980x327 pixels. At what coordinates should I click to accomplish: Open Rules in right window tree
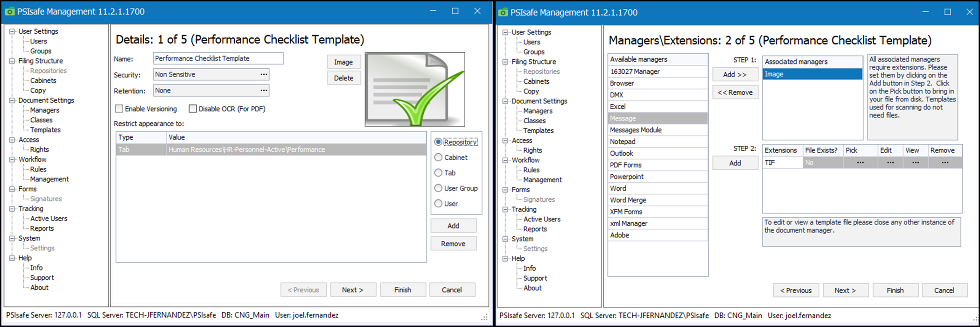point(532,170)
